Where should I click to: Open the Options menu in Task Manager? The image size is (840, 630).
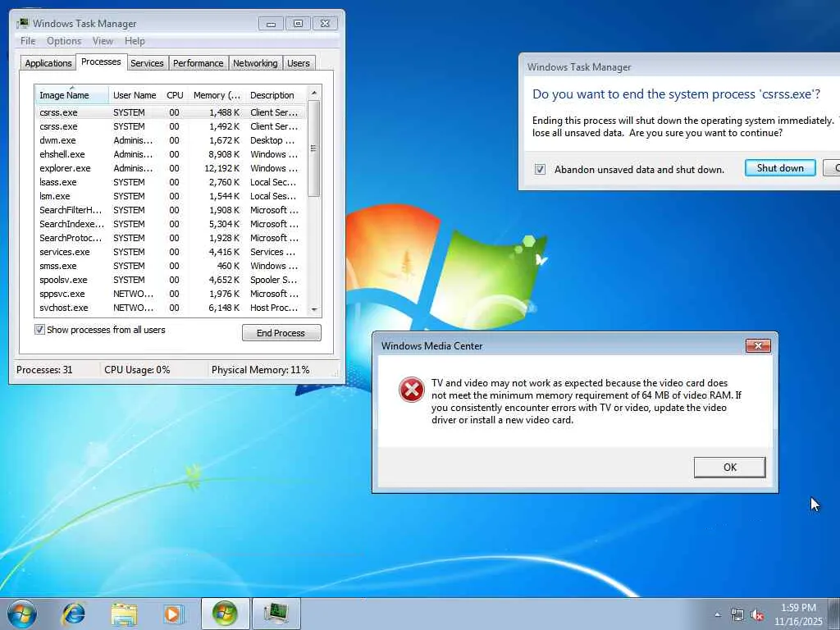tap(64, 41)
